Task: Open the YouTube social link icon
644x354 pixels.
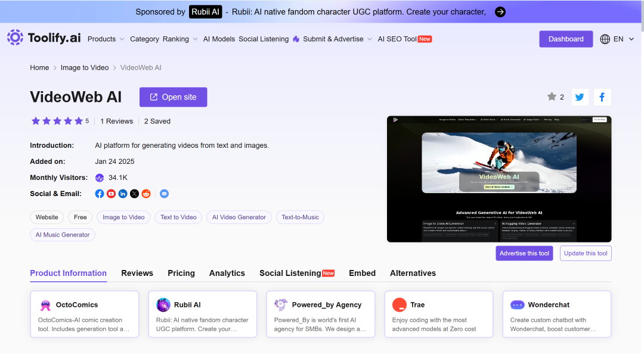Action: point(111,194)
